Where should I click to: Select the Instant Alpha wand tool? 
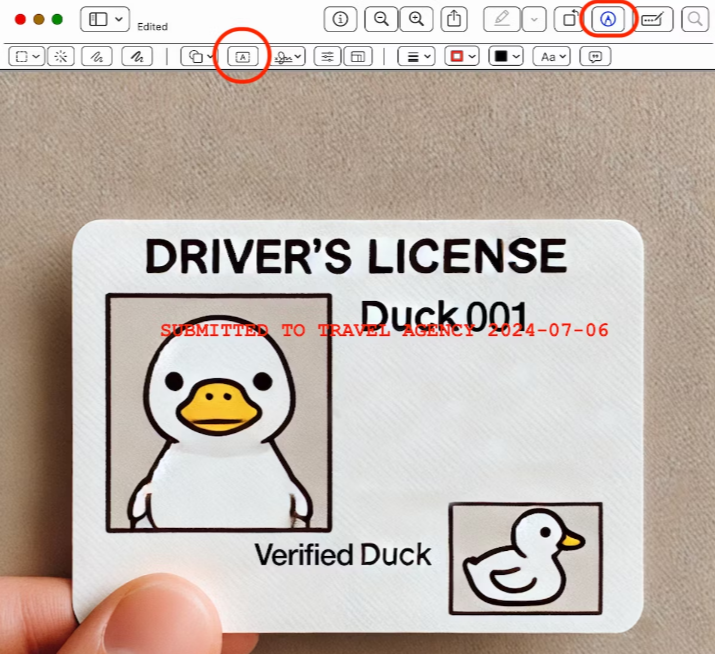click(x=61, y=57)
